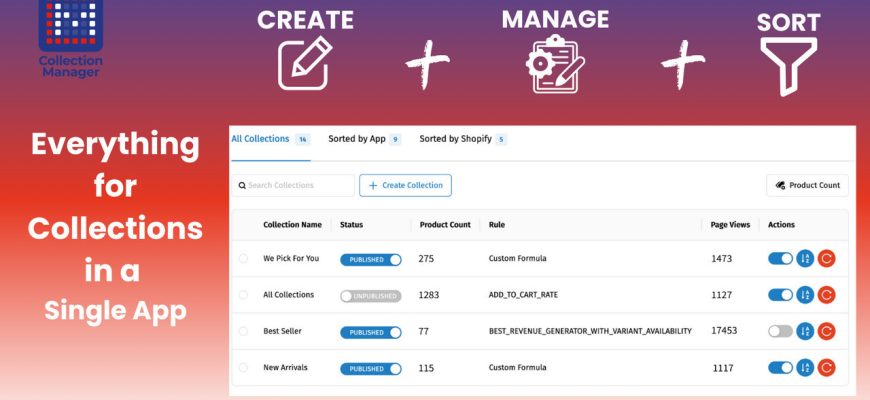Open sort options for We Pick For You
This screenshot has height=400, width=870.
[805, 258]
